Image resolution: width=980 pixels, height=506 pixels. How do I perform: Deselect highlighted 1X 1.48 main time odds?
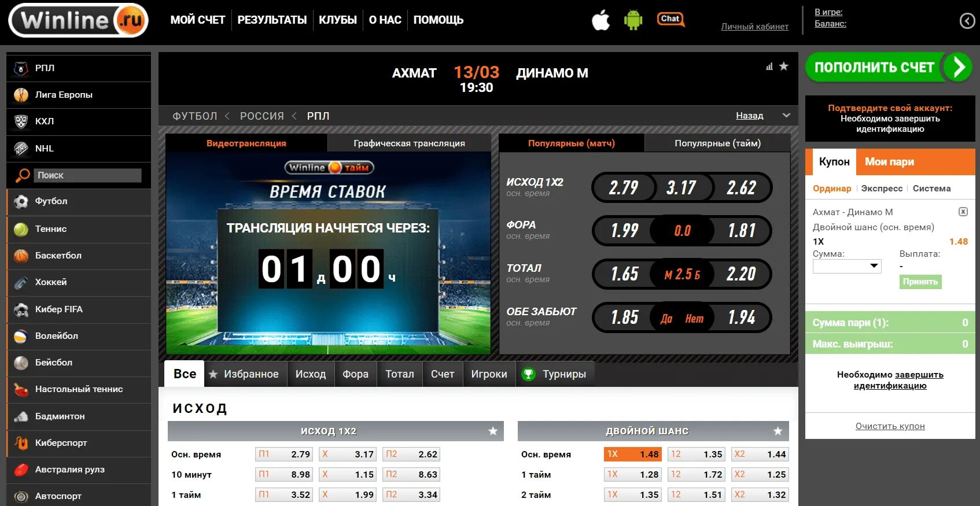(632, 455)
